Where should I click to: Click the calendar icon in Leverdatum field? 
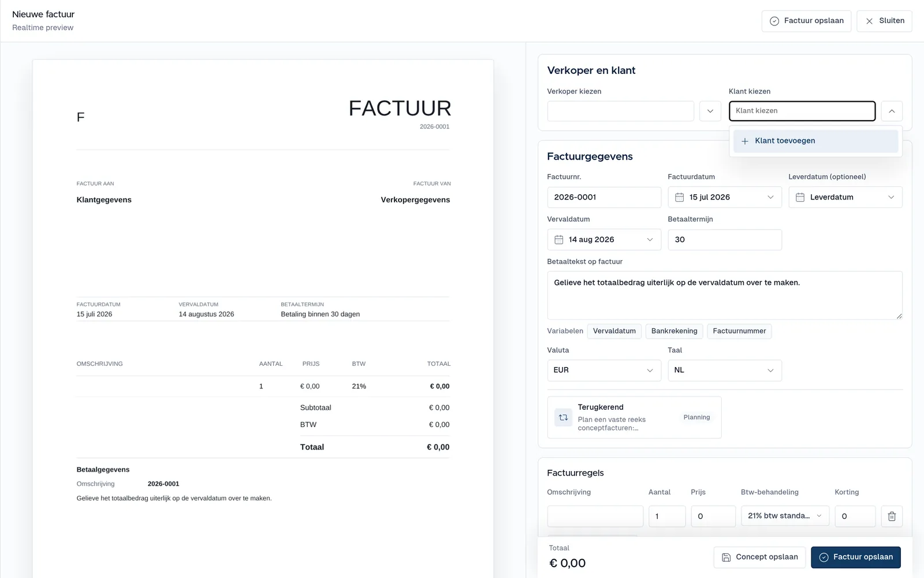[800, 197]
